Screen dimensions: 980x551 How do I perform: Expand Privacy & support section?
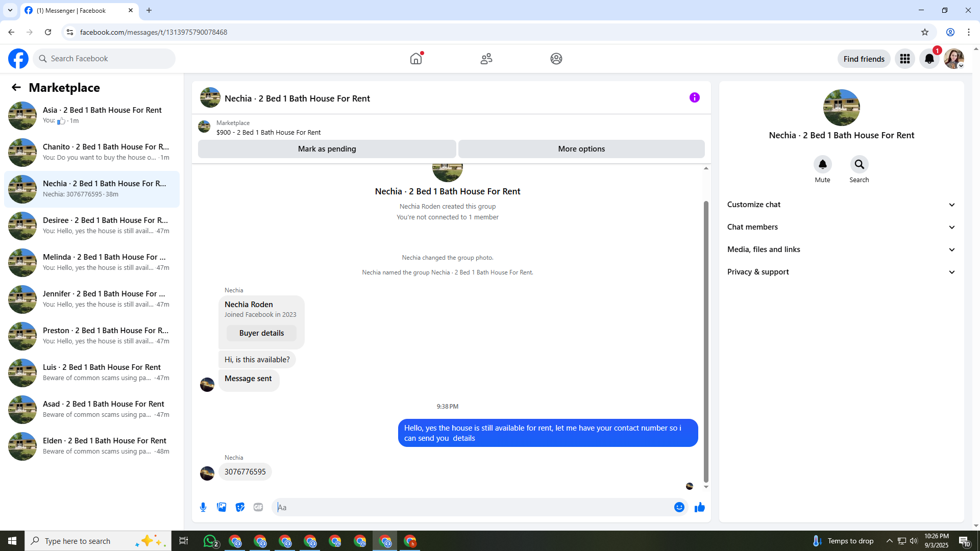(842, 272)
